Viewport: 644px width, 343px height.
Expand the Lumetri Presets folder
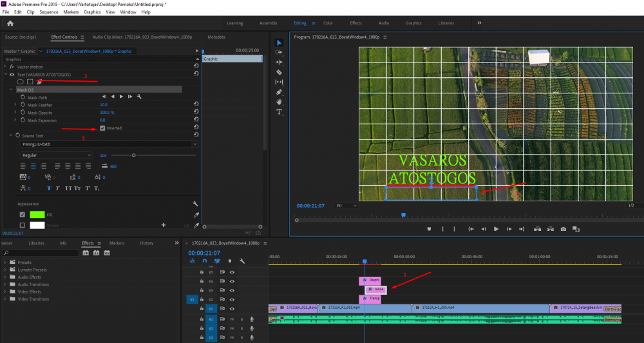[x=5, y=270]
